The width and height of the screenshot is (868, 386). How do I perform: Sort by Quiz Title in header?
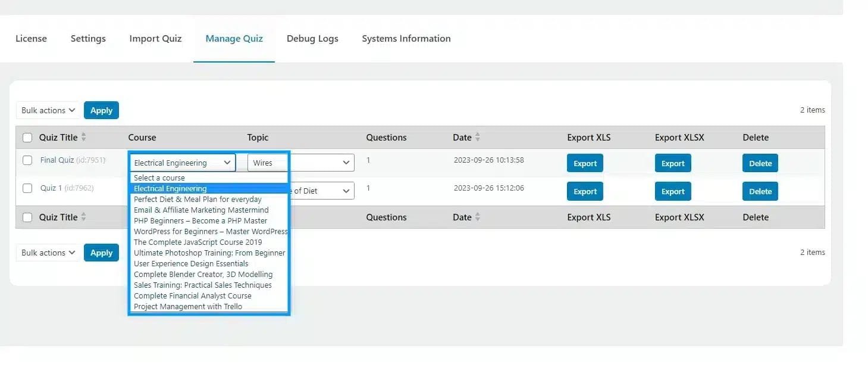(x=62, y=138)
